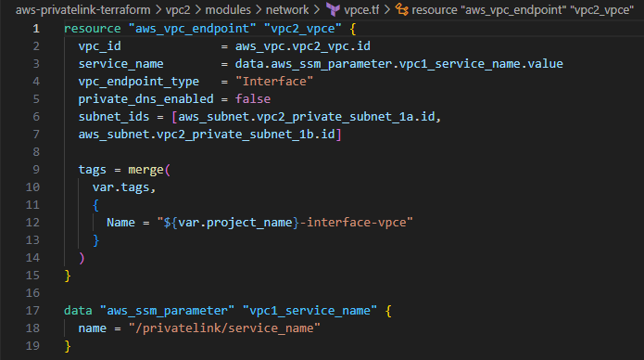Click line number 9 in gutter
The width and height of the screenshot is (644, 360).
click(x=36, y=170)
